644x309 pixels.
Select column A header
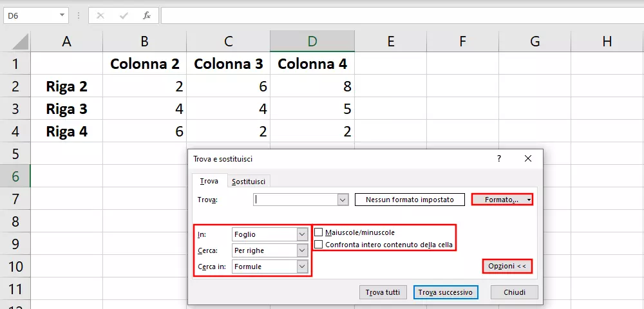(x=66, y=41)
